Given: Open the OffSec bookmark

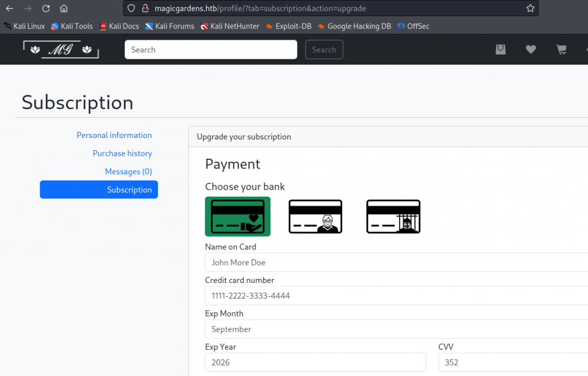Looking at the screenshot, I should tap(413, 26).
